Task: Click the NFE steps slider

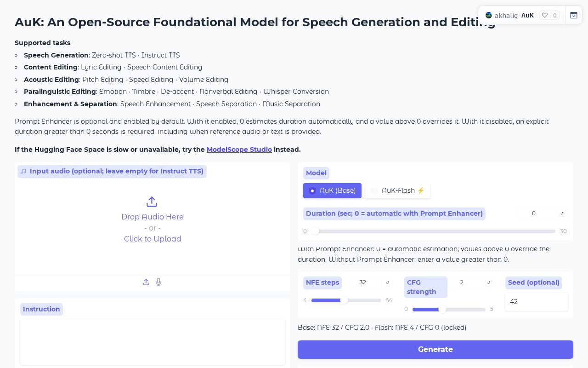Action: [x=346, y=300]
